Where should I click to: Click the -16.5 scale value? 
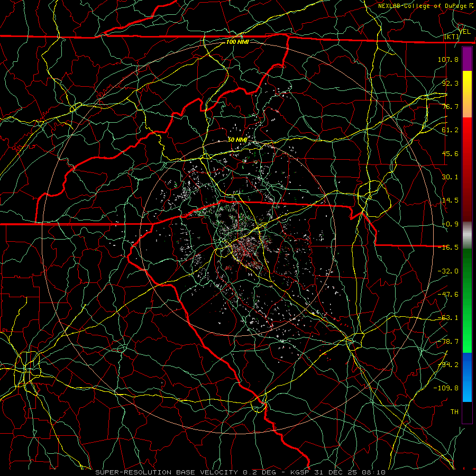[448, 247]
